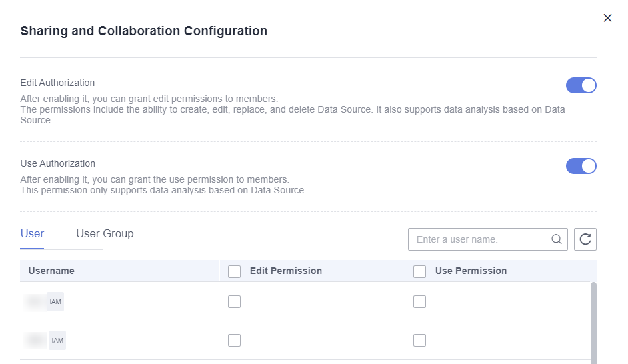
Task: Tick Use Permission for the second user
Action: pyautogui.click(x=419, y=341)
